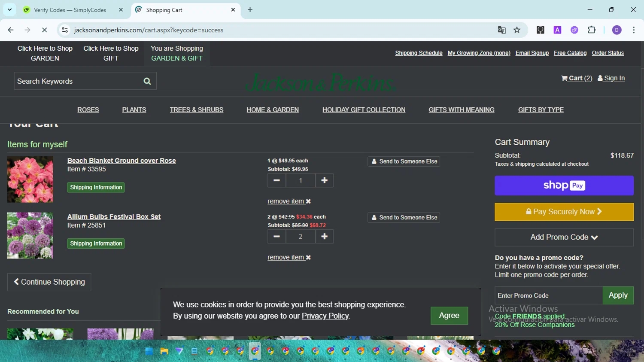Open the TREES & SHRUBS menu
Viewport: 644px width, 362px height.
197,110
